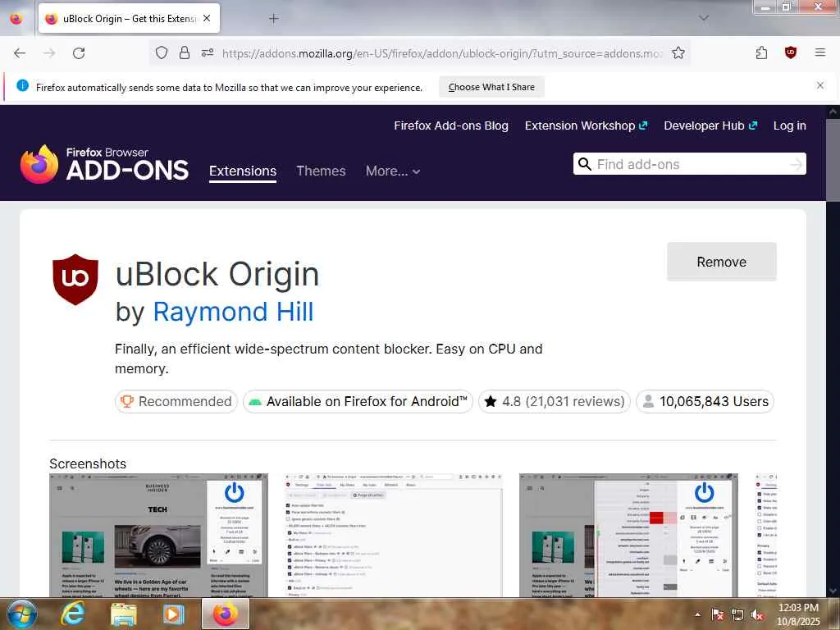840x630 pixels.
Task: Click in the Find add-ons search field
Action: pyautogui.click(x=691, y=164)
